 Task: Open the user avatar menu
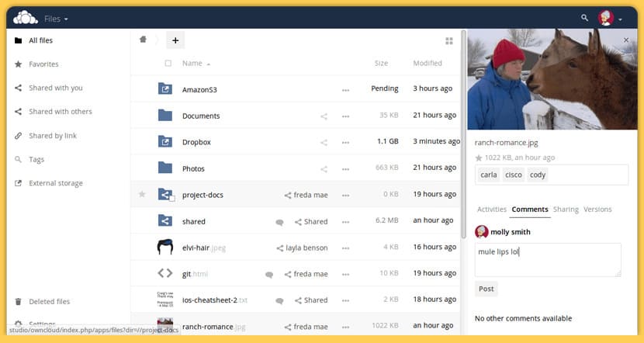click(x=610, y=19)
